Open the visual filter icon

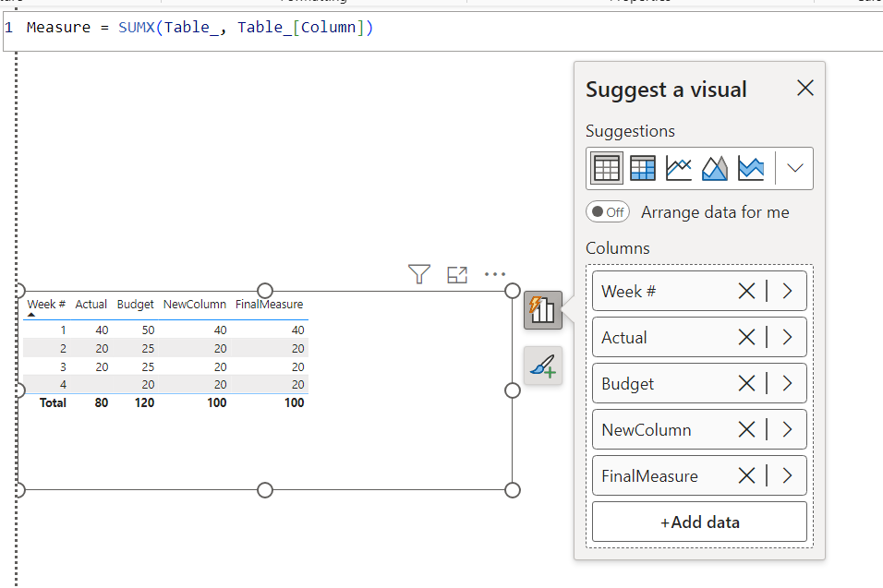click(x=419, y=274)
